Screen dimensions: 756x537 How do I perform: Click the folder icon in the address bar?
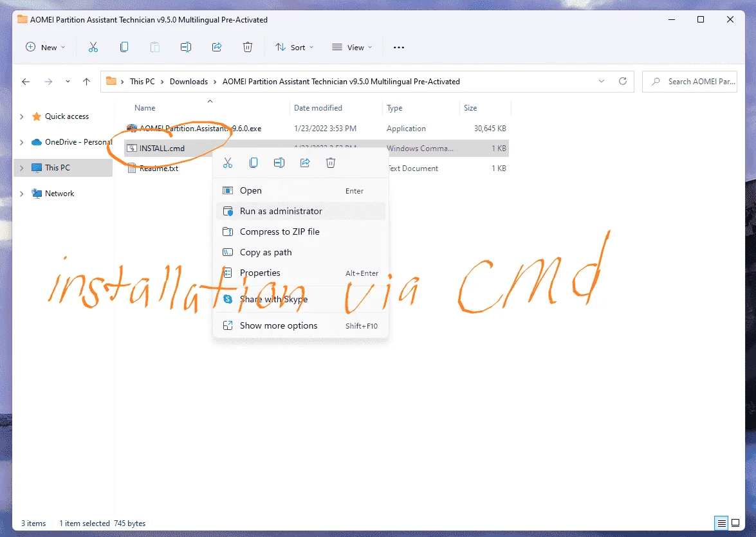pos(111,81)
